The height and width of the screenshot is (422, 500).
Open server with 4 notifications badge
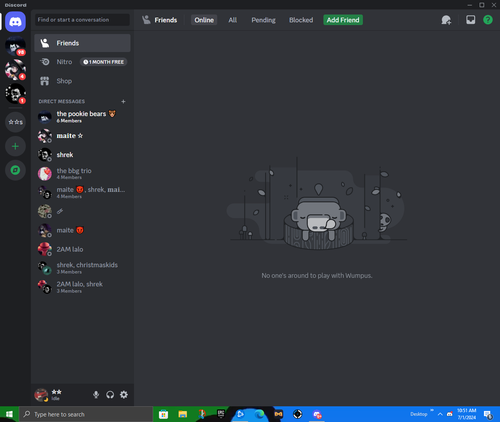tap(15, 70)
